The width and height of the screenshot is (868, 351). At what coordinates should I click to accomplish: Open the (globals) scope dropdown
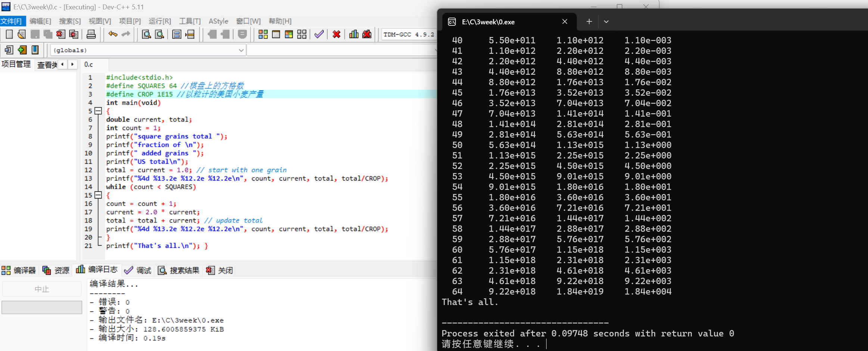[x=148, y=50]
